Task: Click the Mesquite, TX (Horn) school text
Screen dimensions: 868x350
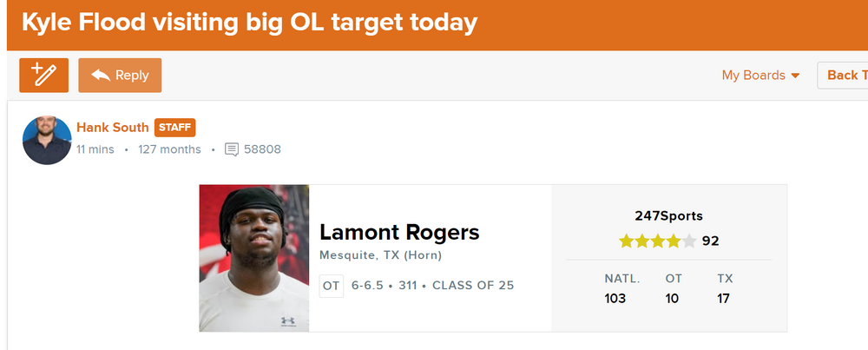Action: point(380,255)
